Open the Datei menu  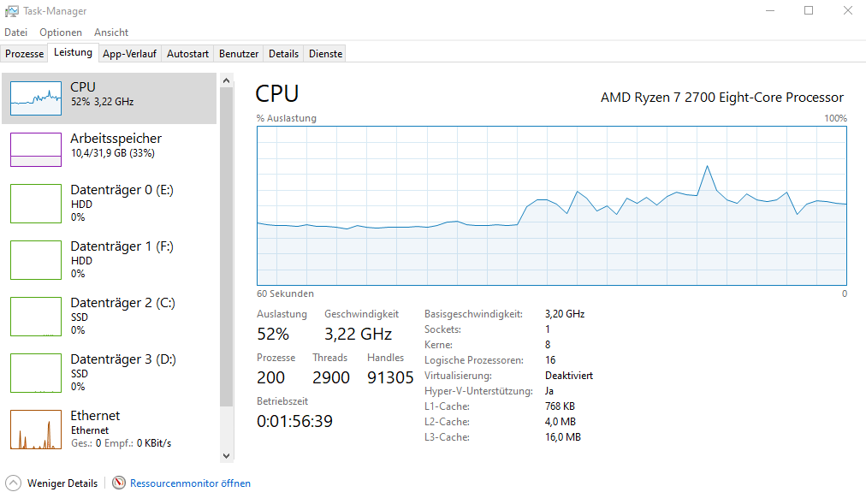tap(16, 33)
